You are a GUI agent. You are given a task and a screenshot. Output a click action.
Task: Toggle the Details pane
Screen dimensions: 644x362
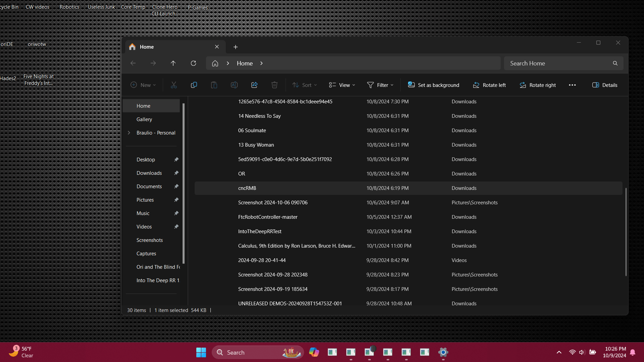pos(605,85)
